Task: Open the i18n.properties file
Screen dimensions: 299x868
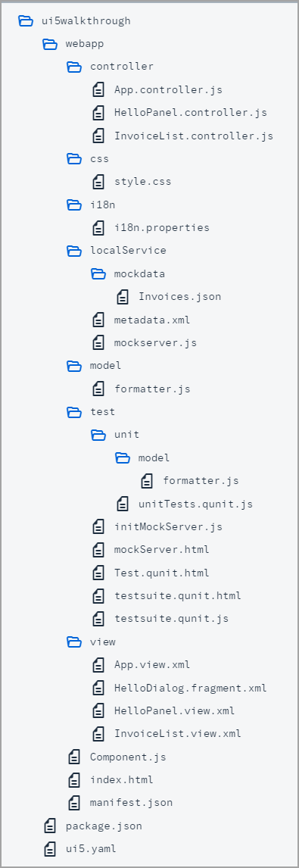Action: point(162,227)
